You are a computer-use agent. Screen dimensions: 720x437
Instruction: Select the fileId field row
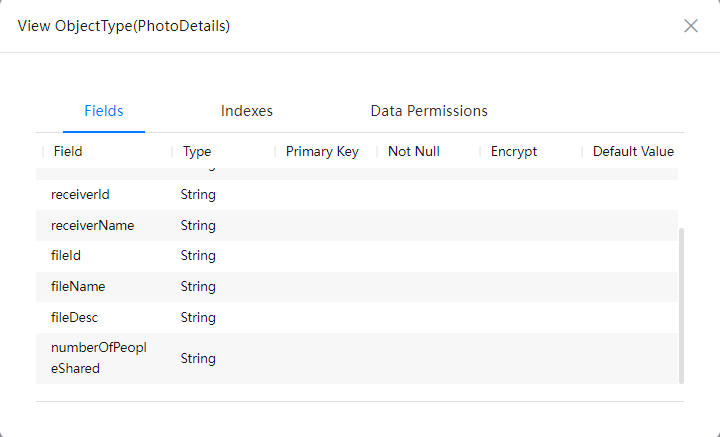click(x=357, y=256)
